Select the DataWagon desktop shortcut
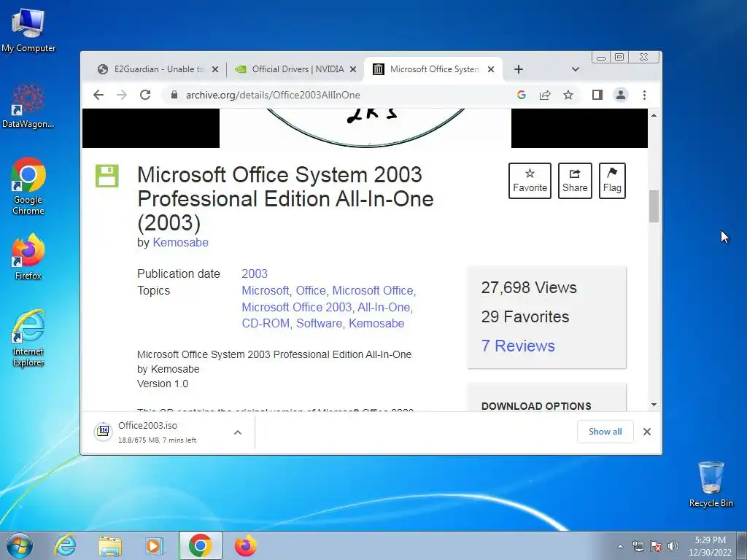The image size is (747, 560). coord(28,106)
